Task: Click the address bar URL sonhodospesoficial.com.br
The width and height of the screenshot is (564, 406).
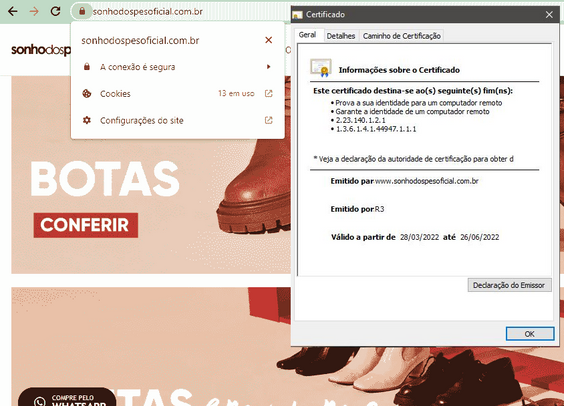Action: (148, 12)
